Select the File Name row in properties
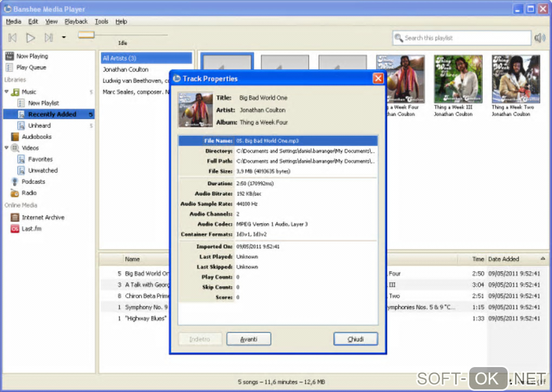Image resolution: width=552 pixels, height=392 pixels. (x=278, y=141)
